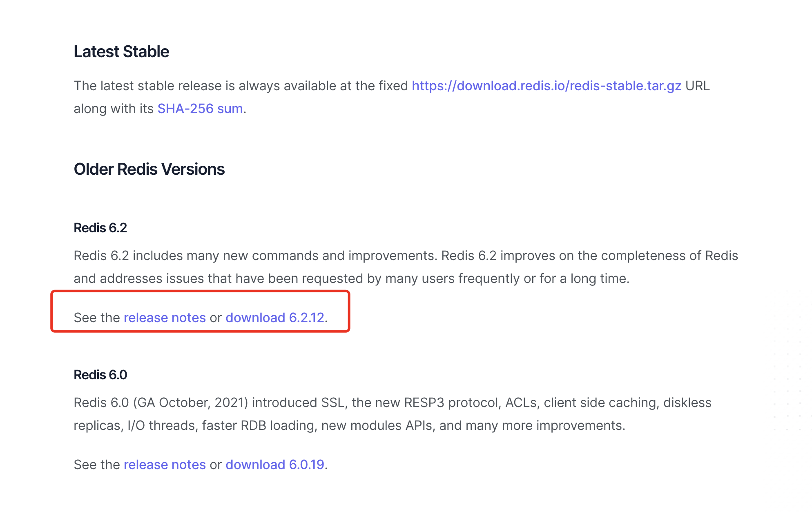The width and height of the screenshot is (812, 512).
Task: Click the download 6.2.12 link
Action: (275, 318)
